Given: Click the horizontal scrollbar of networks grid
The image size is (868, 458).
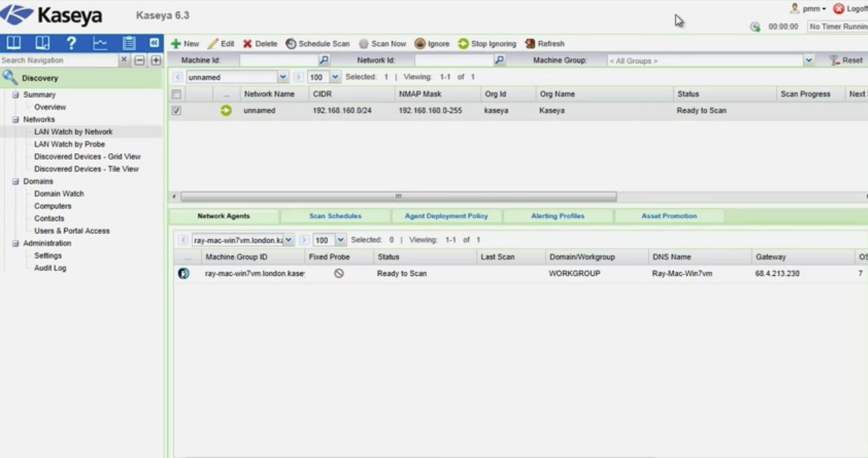Looking at the screenshot, I should coord(398,196).
